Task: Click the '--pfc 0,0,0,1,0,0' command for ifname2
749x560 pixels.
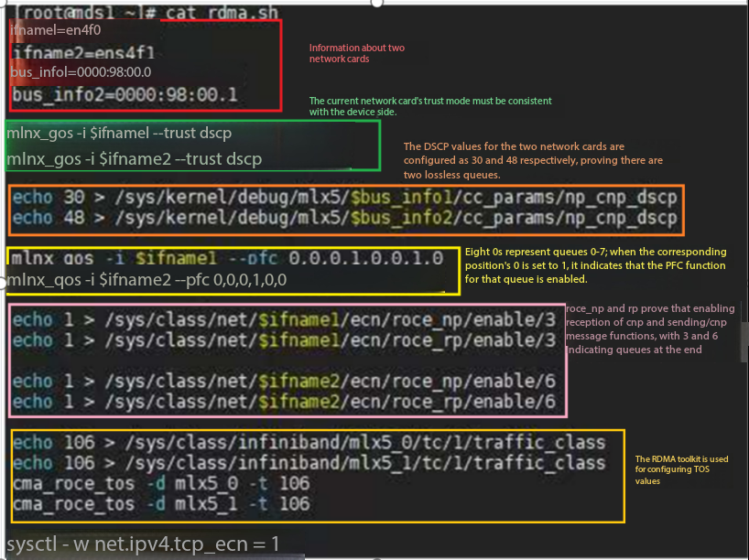Action: (x=147, y=280)
